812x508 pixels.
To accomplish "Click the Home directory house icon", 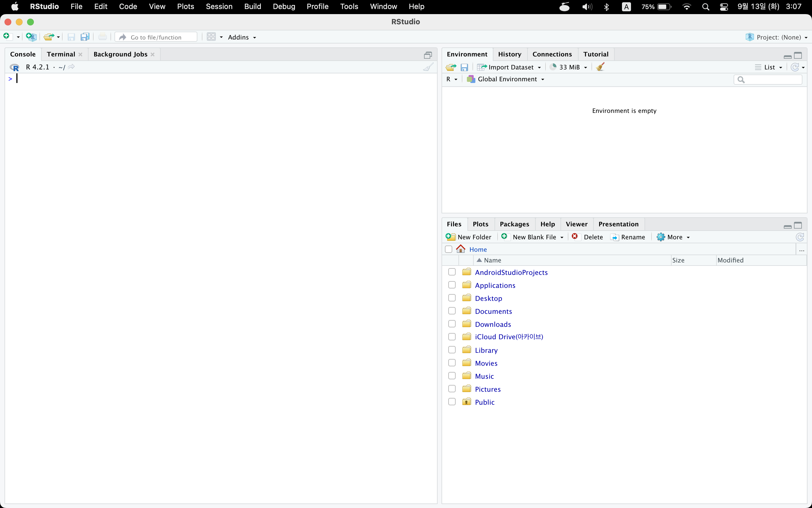I will pyautogui.click(x=461, y=249).
